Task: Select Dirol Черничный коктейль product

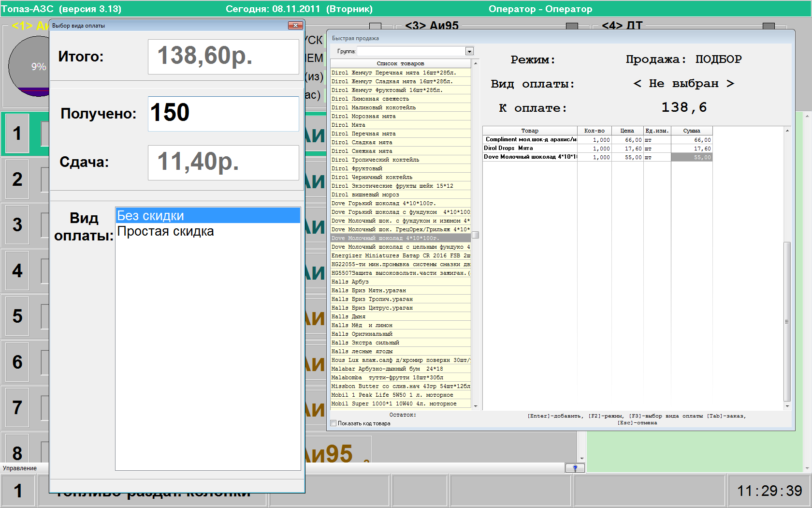Action: [401, 177]
